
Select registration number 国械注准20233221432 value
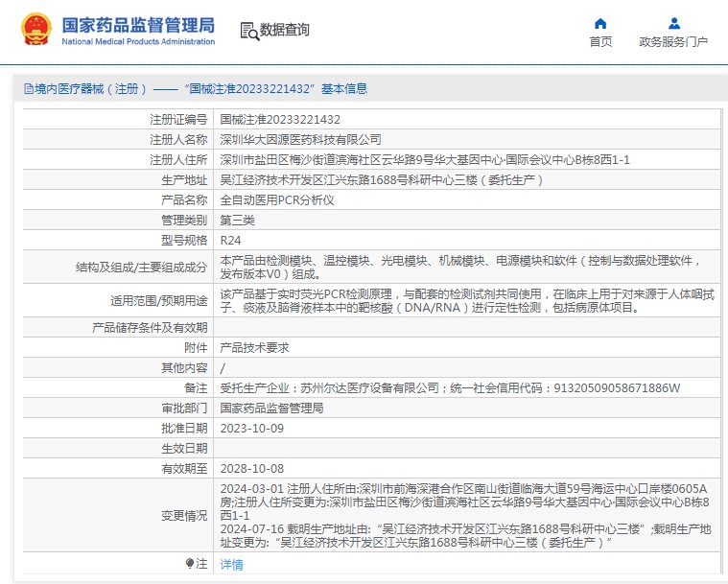280,120
